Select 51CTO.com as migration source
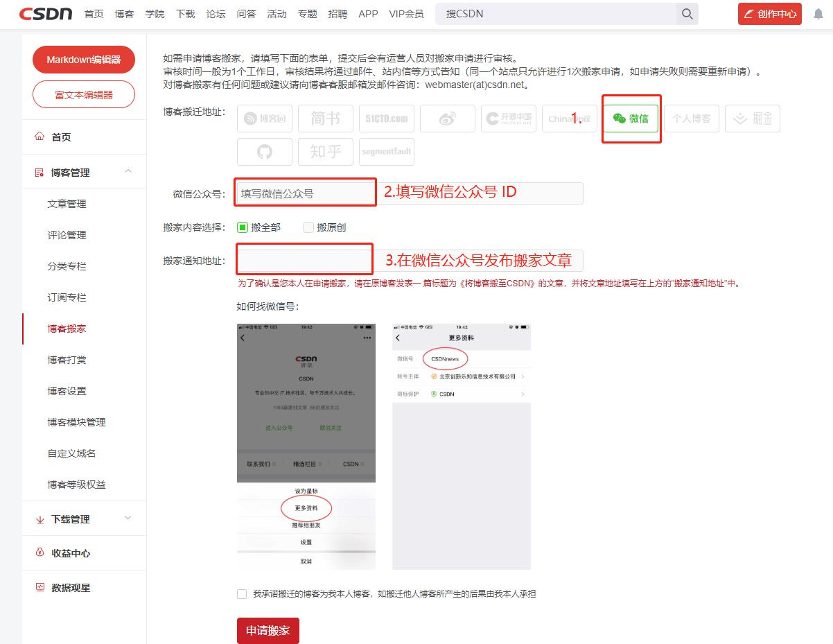833x644 pixels. coord(387,119)
